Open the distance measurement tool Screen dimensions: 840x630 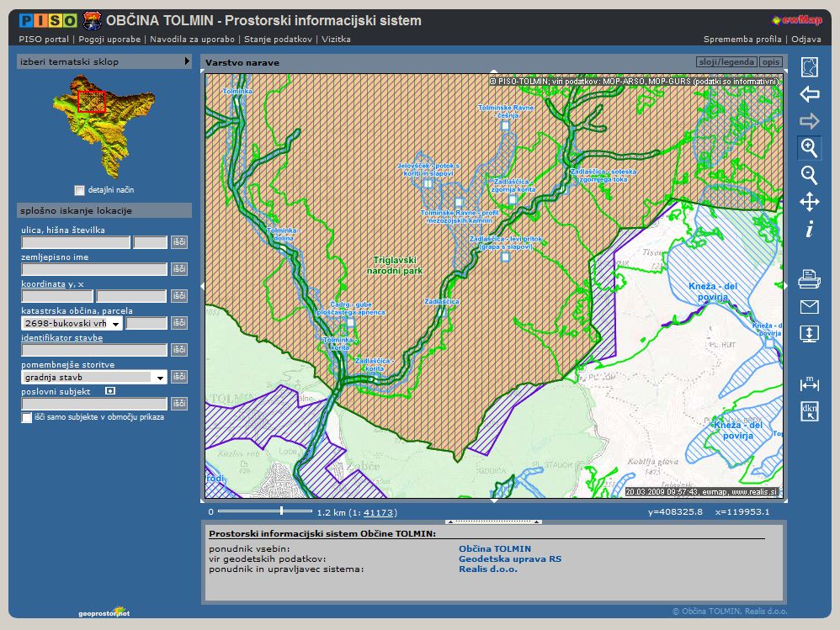[809, 384]
